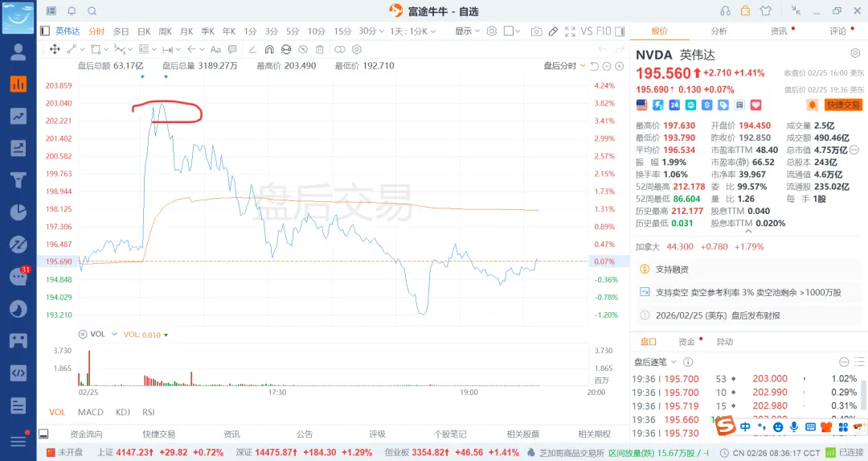Open the chat messages icon with 31 badge
The width and height of the screenshot is (868, 461).
point(18,276)
